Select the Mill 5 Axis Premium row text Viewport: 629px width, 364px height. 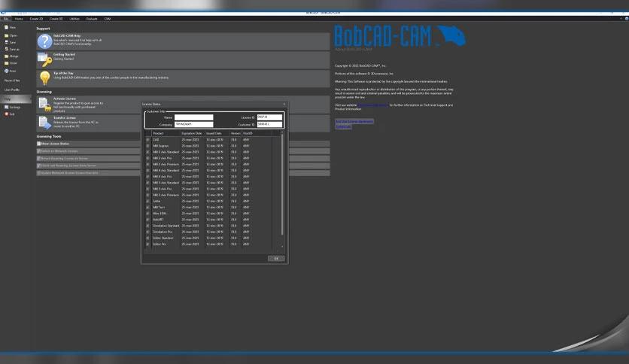click(x=166, y=196)
